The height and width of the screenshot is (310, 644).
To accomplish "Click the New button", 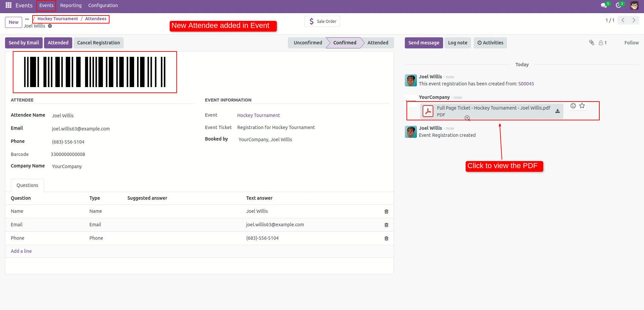I will click(x=13, y=22).
